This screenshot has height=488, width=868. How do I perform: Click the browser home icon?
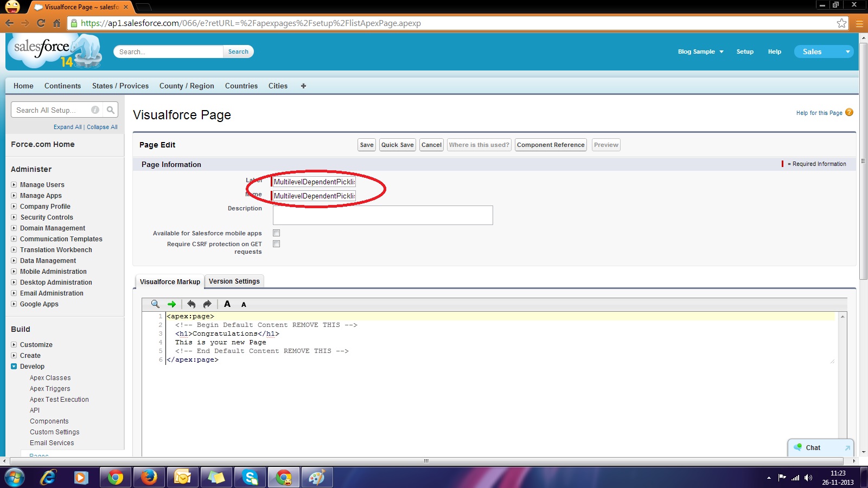click(x=56, y=23)
